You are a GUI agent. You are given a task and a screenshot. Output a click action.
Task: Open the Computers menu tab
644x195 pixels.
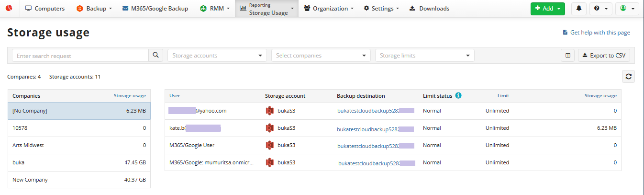tap(44, 9)
